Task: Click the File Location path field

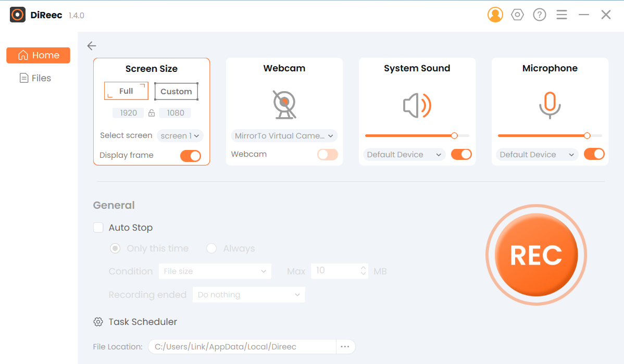Action: [x=242, y=346]
